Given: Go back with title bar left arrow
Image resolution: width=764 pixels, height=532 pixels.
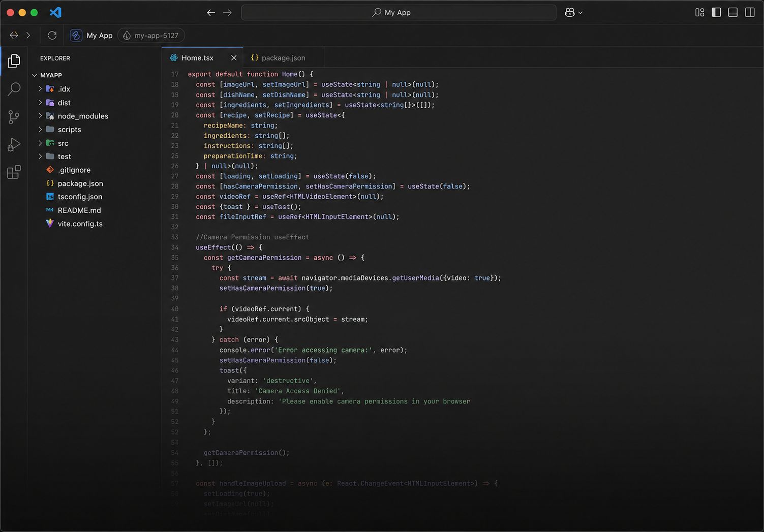Looking at the screenshot, I should click(x=211, y=13).
